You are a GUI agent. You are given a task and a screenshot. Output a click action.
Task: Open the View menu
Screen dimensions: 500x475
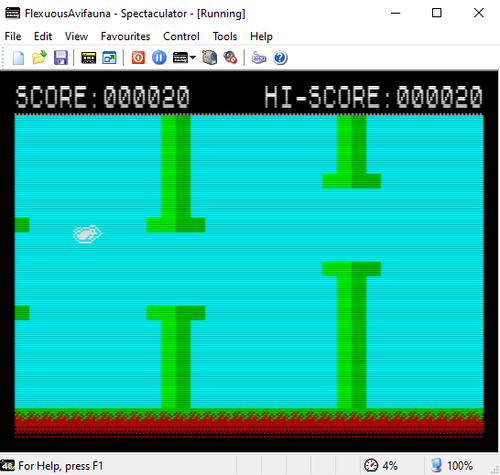tap(76, 36)
